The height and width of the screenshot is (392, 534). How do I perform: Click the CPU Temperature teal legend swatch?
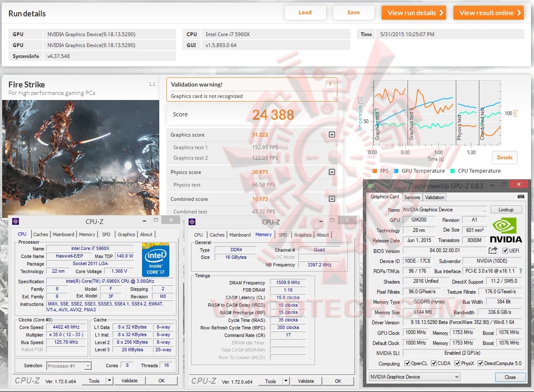pos(452,171)
